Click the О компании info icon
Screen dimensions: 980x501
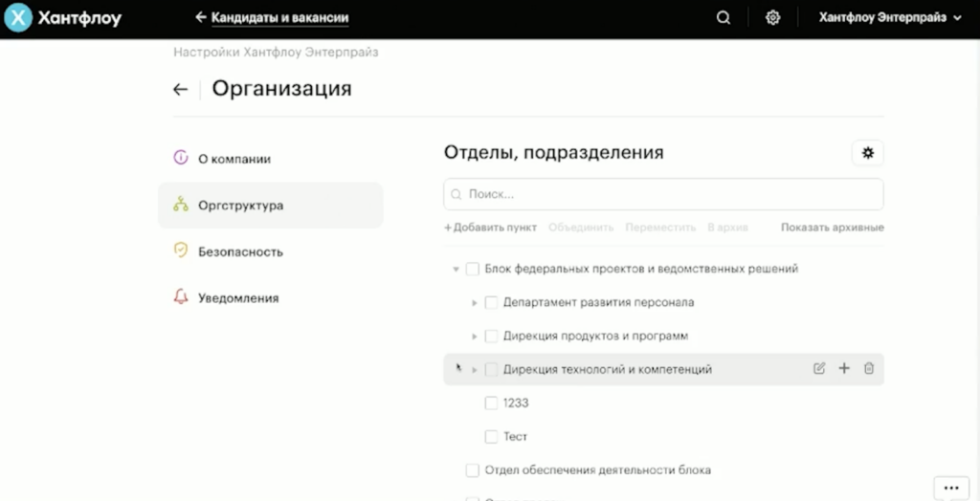(x=181, y=158)
